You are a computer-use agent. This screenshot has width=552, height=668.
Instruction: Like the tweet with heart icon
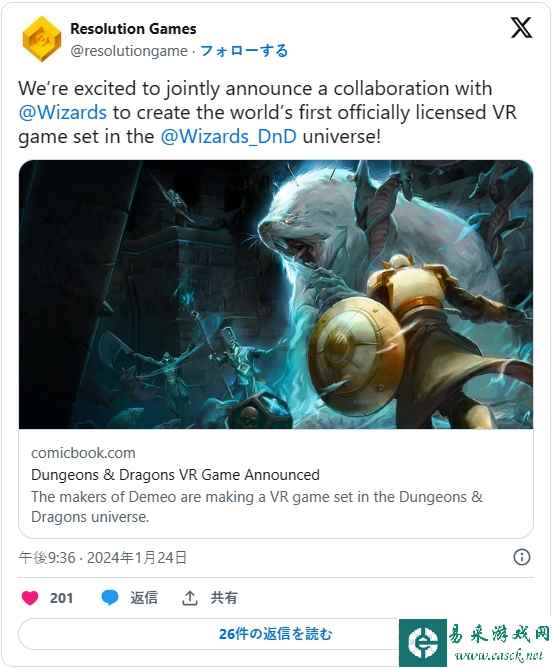click(30, 598)
